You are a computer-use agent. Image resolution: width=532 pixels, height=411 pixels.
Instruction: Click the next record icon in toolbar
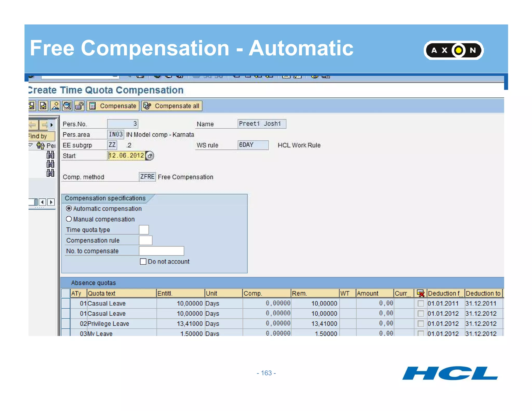click(x=43, y=106)
